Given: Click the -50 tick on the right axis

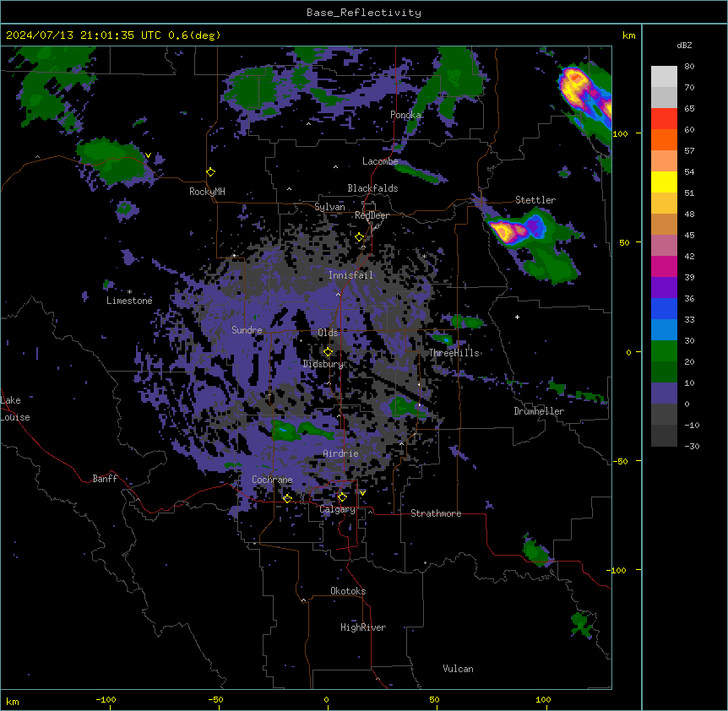Looking at the screenshot, I should [620, 461].
